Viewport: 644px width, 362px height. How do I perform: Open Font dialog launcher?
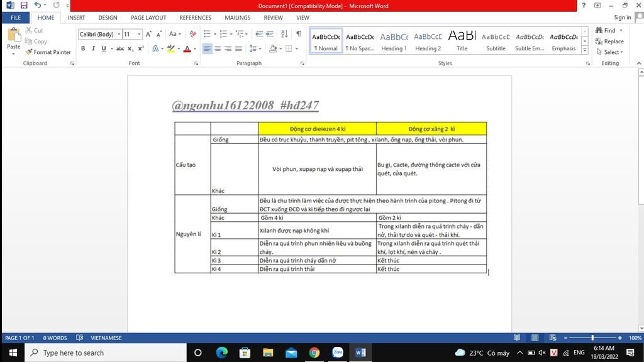(x=196, y=63)
